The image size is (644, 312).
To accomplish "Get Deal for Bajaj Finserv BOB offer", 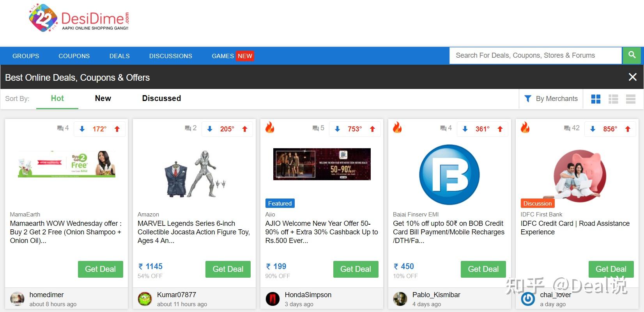I will (x=483, y=269).
